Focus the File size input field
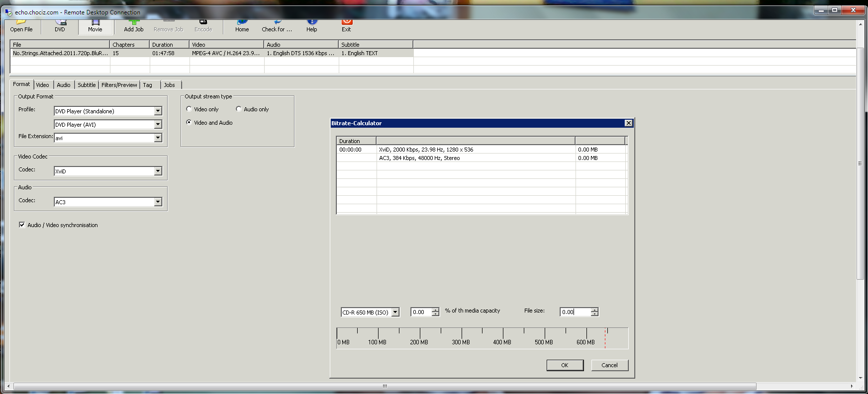 576,312
